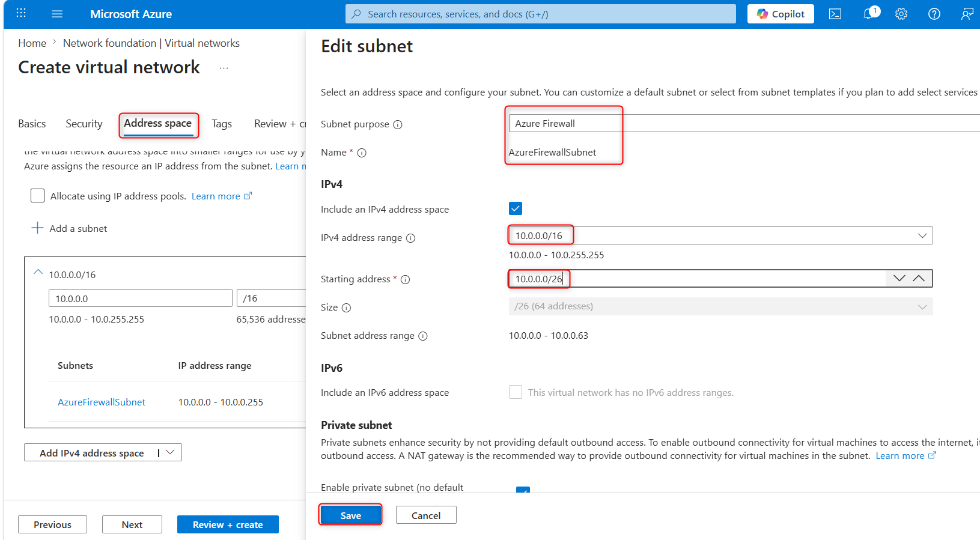Click info icon next to IPv4 address range
Screen dimensions: 980x540
(x=411, y=238)
